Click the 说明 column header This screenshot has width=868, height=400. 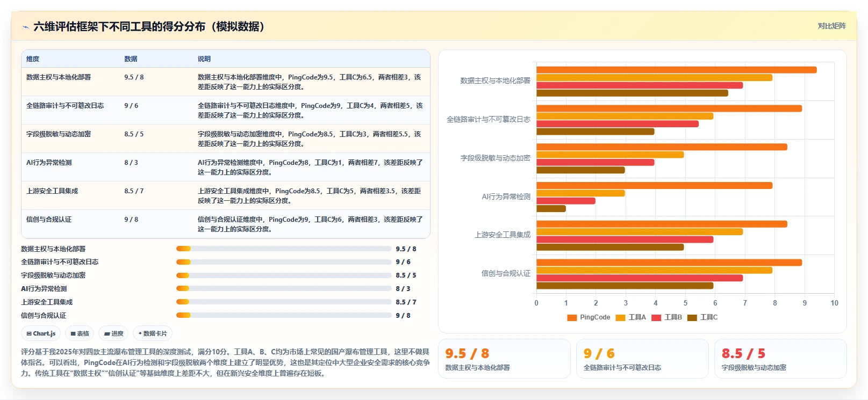point(204,59)
